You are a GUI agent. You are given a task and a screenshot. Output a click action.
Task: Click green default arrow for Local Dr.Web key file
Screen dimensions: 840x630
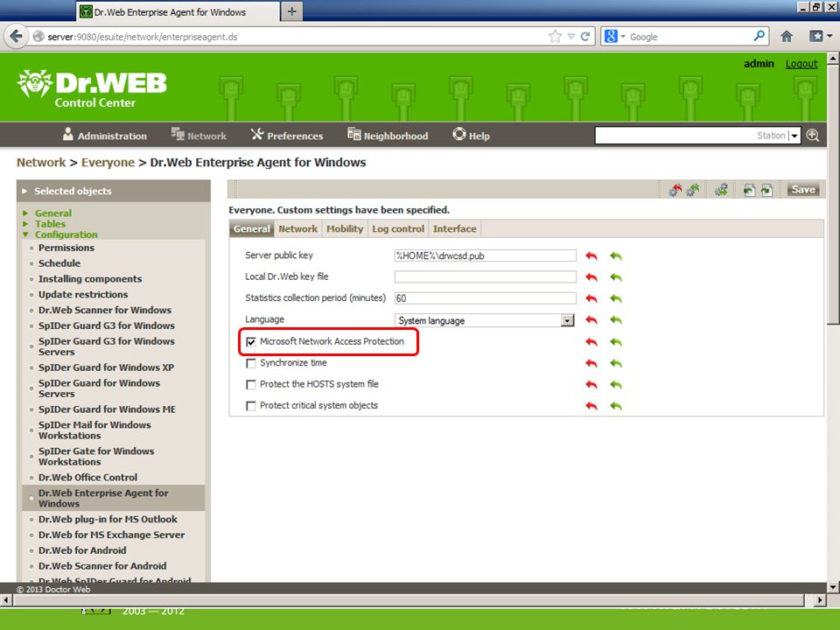tap(616, 277)
